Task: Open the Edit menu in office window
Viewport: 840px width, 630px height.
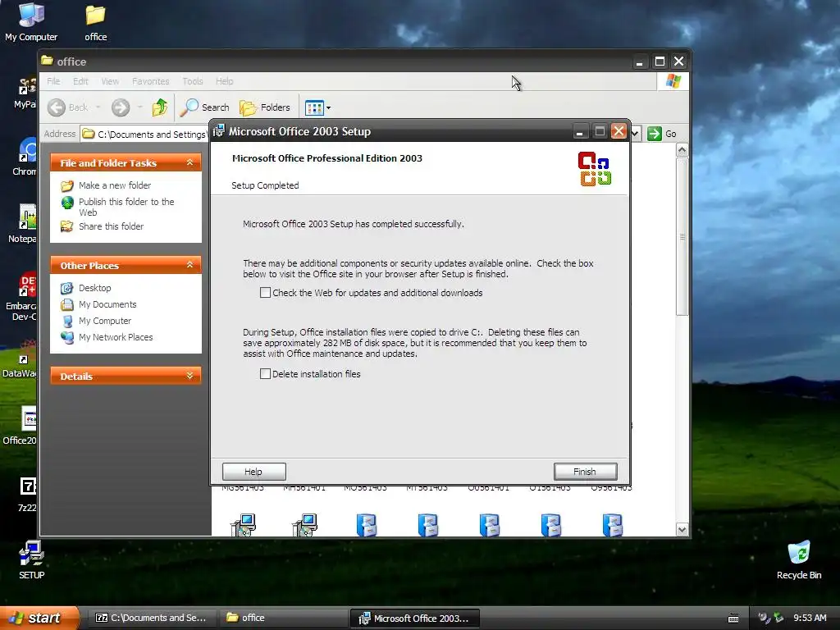Action: coord(80,81)
